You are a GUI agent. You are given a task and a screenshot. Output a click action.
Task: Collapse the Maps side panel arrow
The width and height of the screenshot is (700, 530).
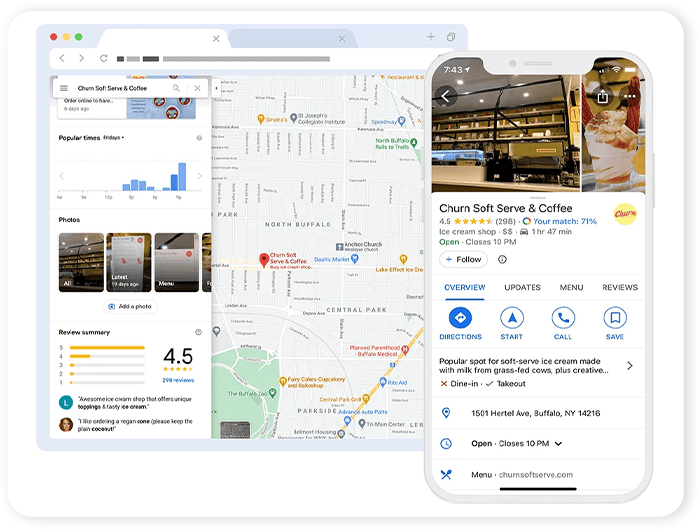click(217, 88)
